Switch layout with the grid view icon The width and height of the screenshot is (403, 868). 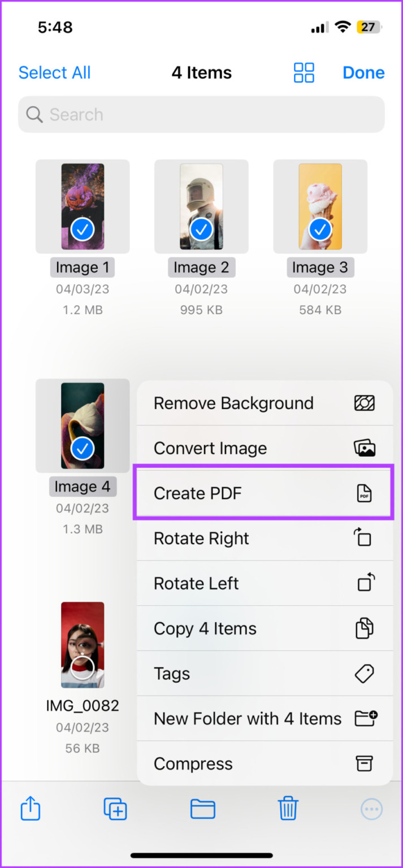pyautogui.click(x=304, y=72)
